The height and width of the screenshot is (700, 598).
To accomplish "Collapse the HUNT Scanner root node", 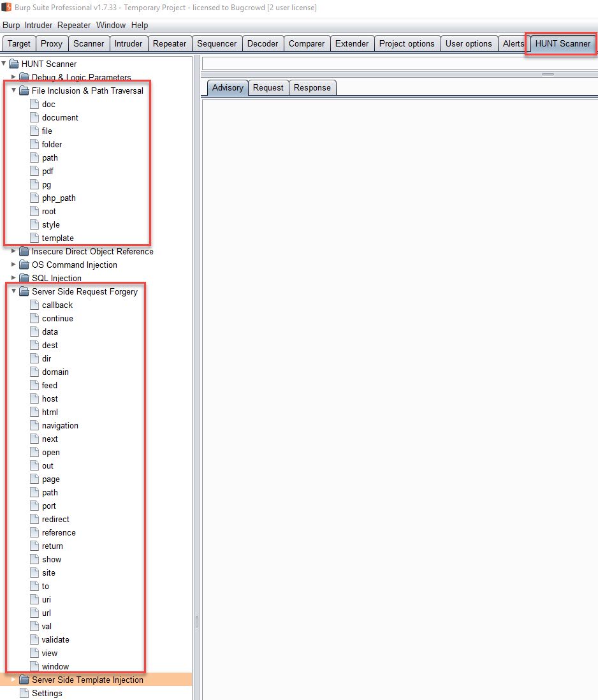I will point(4,63).
